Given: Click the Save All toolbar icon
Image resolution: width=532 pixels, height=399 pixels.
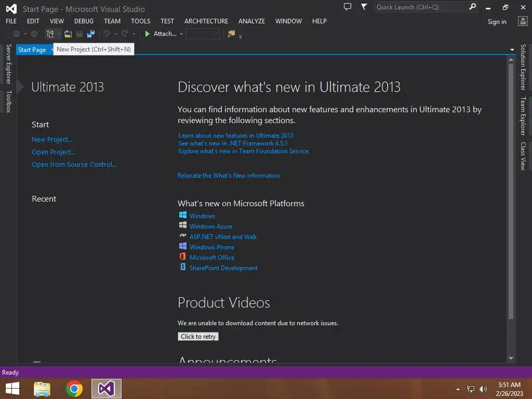Looking at the screenshot, I should (91, 34).
